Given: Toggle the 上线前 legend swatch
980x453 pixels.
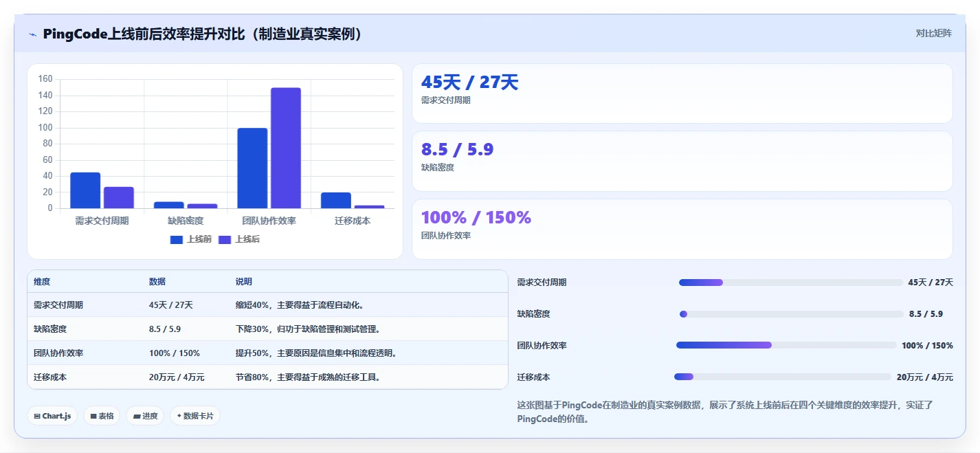Looking at the screenshot, I should 177,239.
